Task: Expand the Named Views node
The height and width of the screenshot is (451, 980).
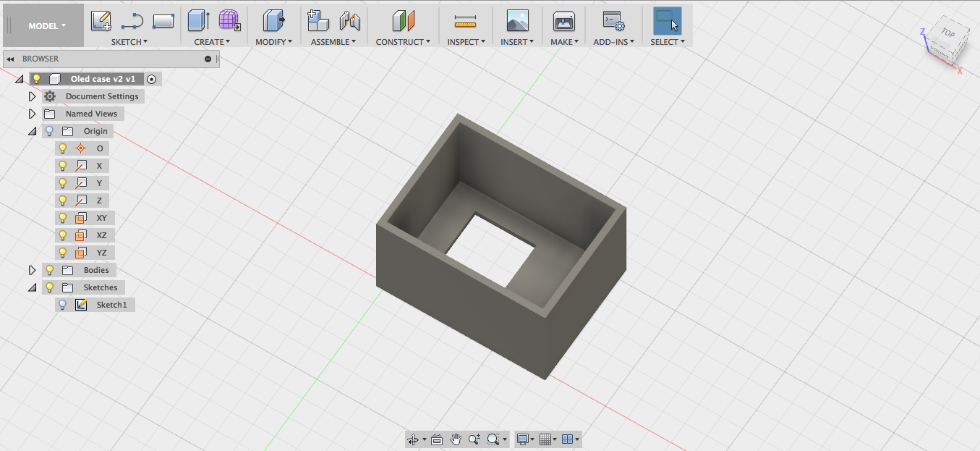Action: tap(32, 114)
